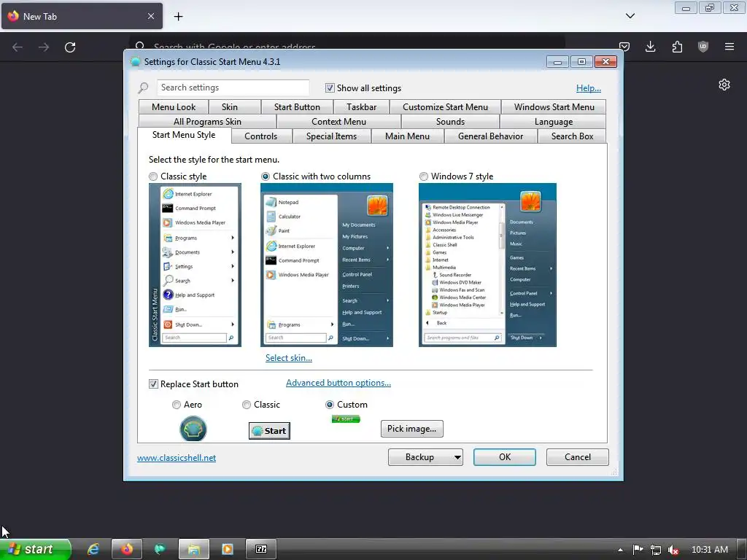Click the Classic Shell taskbar icon
Image resolution: width=747 pixels, height=560 pixels.
pos(160,549)
